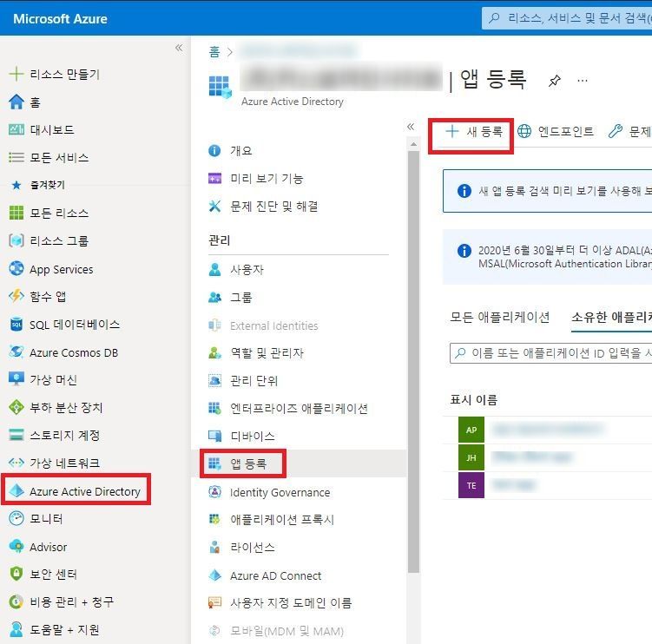Collapse the left portal sidebar
The width and height of the screenshot is (652, 644).
(179, 48)
